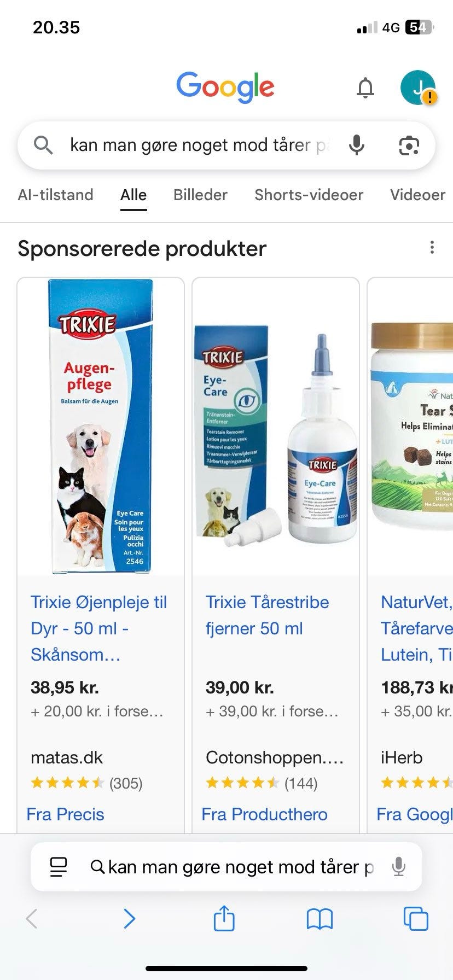Viewport: 453px width, 980px height.
Task: Open Safari page settings reader icon
Action: [x=59, y=867]
